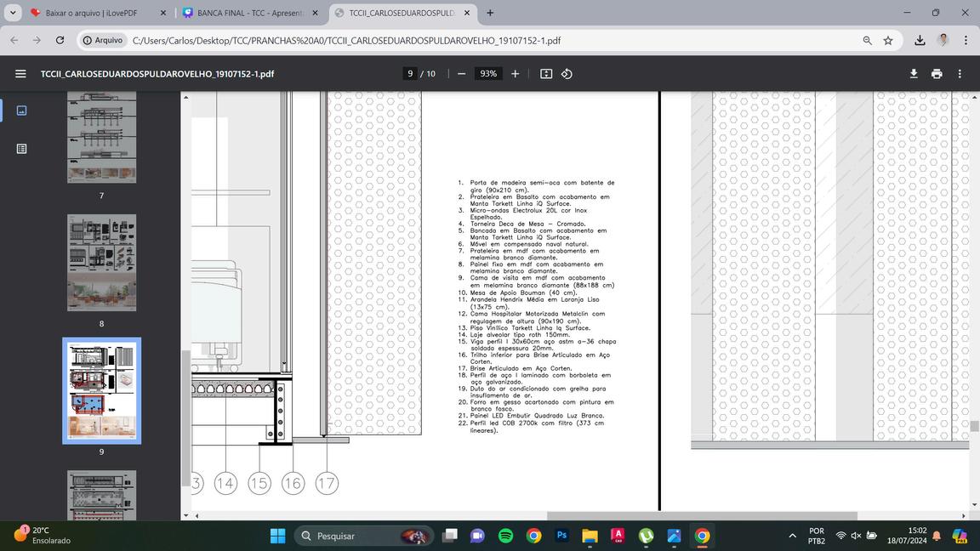Open Spotify from taskbar
Image resolution: width=980 pixels, height=551 pixels.
pyautogui.click(x=505, y=536)
